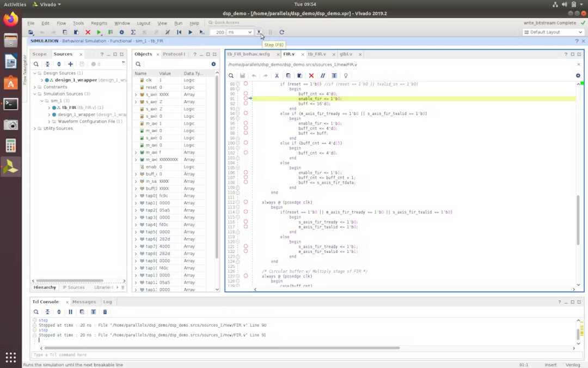The width and height of the screenshot is (588, 368).
Task: Click the add sources plus icon
Action: click(70, 64)
